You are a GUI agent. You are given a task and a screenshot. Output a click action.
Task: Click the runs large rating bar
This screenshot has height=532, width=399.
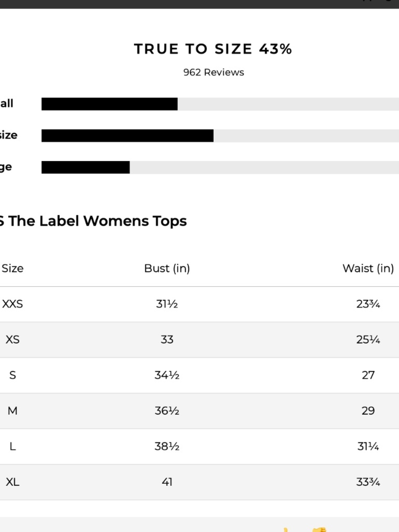click(x=220, y=167)
